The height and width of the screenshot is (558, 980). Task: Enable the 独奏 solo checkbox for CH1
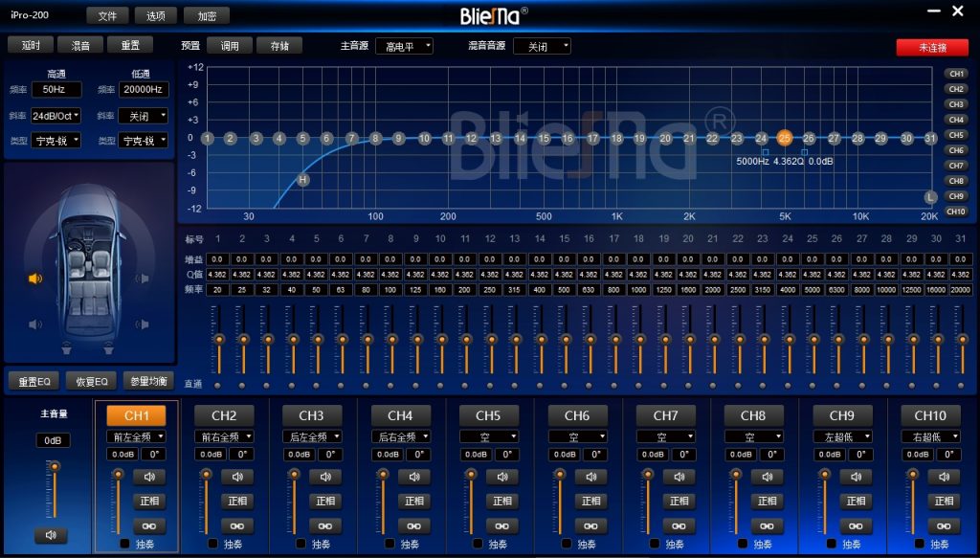(x=124, y=544)
